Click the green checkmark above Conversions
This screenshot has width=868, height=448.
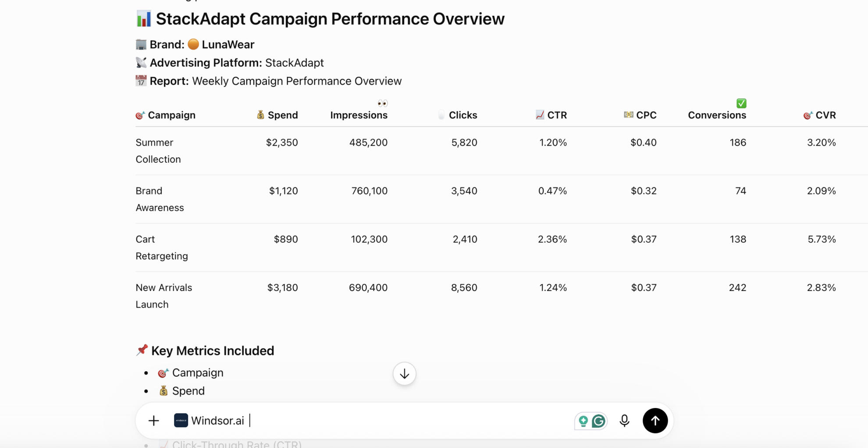[741, 104]
